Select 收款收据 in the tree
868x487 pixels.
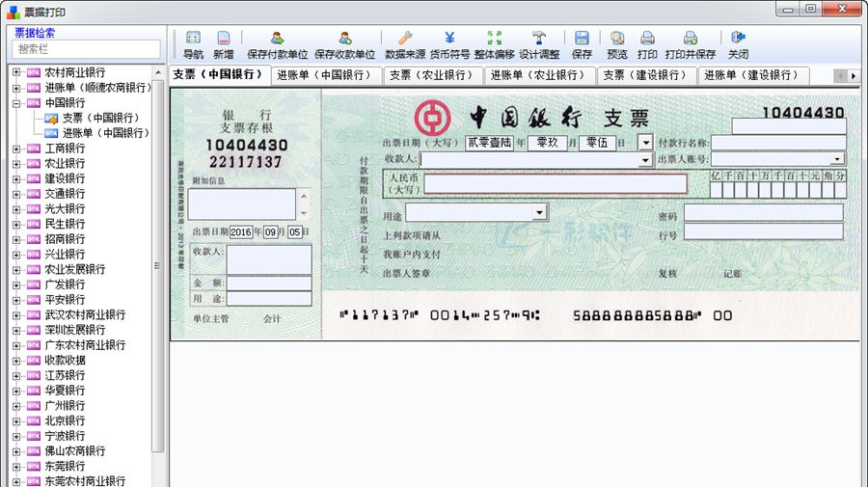65,361
